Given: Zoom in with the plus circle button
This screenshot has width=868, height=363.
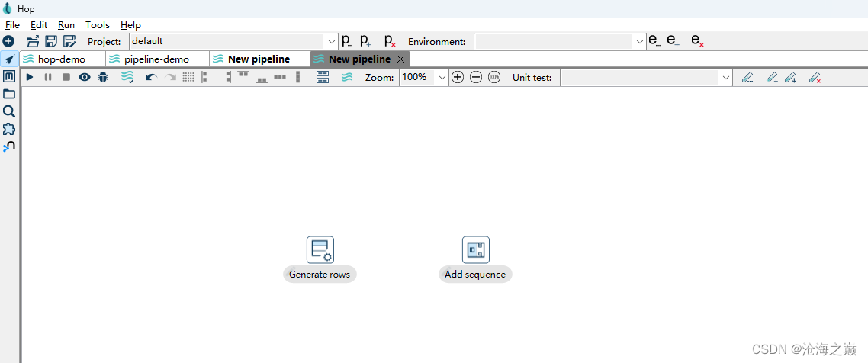Looking at the screenshot, I should click(457, 78).
